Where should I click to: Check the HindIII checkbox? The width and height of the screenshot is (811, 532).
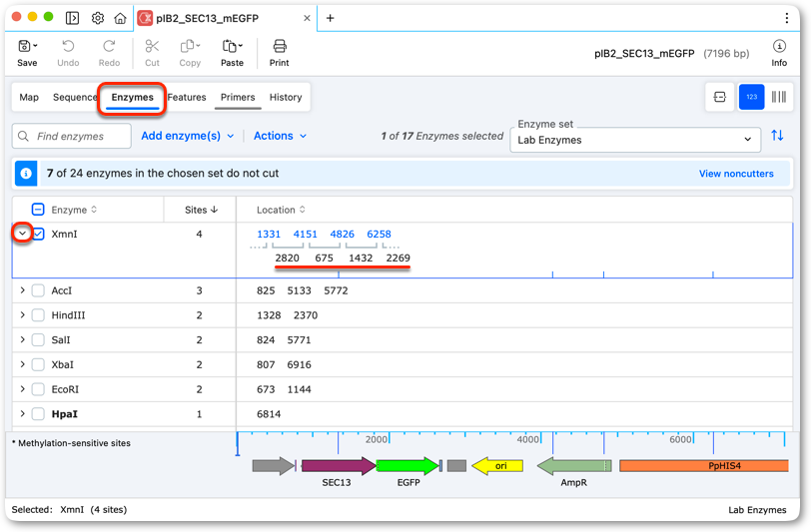38,315
